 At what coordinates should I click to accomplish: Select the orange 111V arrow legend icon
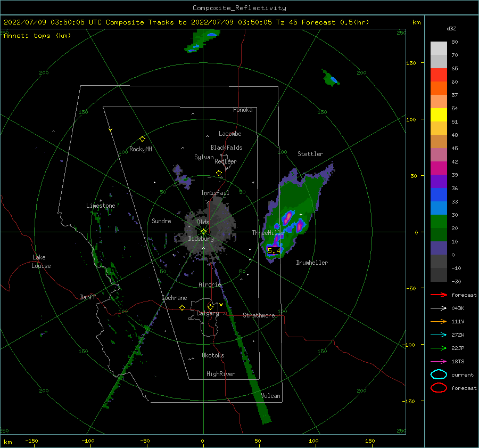point(439,321)
